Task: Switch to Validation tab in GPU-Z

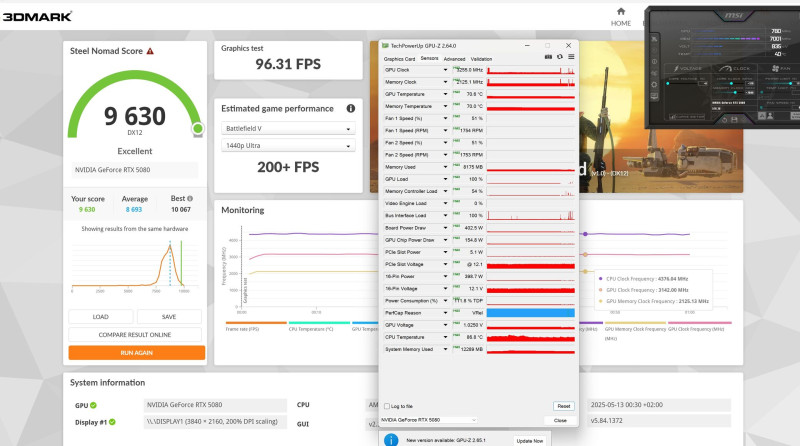Action: point(481,59)
